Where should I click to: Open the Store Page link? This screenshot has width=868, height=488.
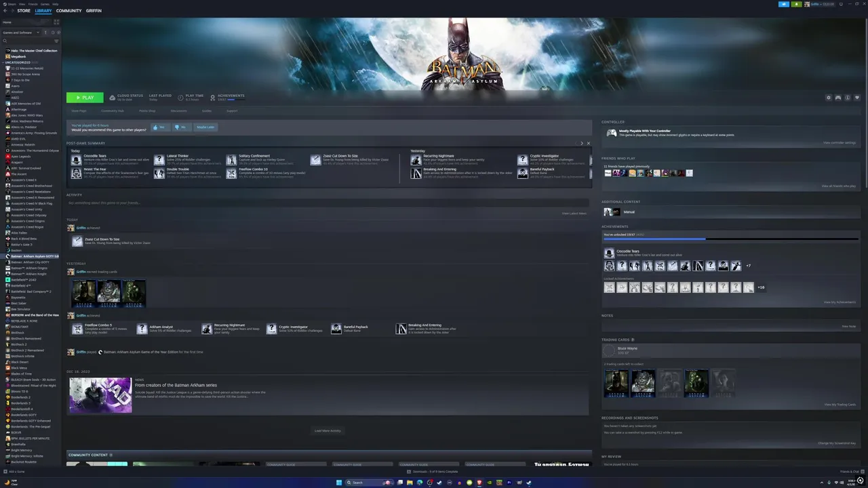click(79, 110)
